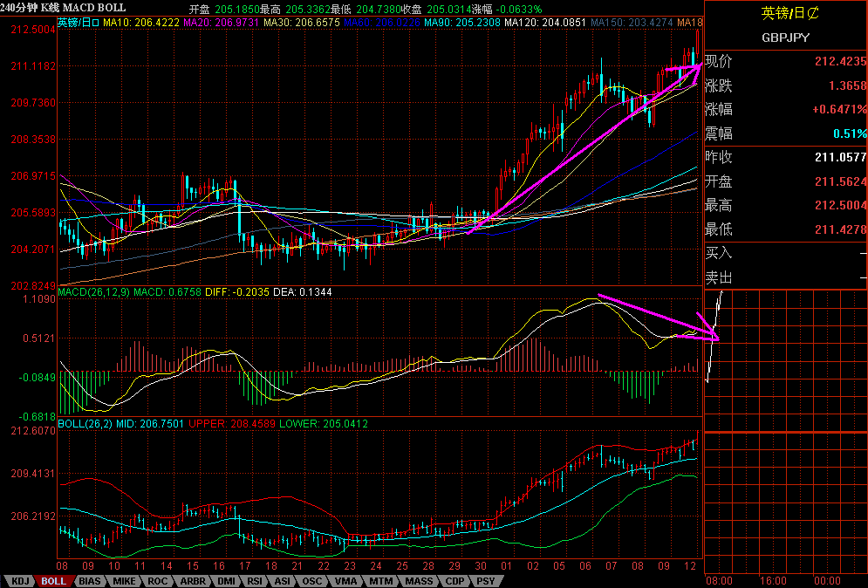Screen dimensions: 868x588
Task: Select the BOLL indicator tab
Action: [x=54, y=581]
